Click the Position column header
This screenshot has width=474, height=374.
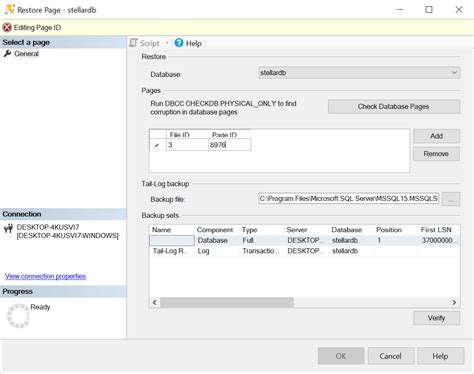396,230
